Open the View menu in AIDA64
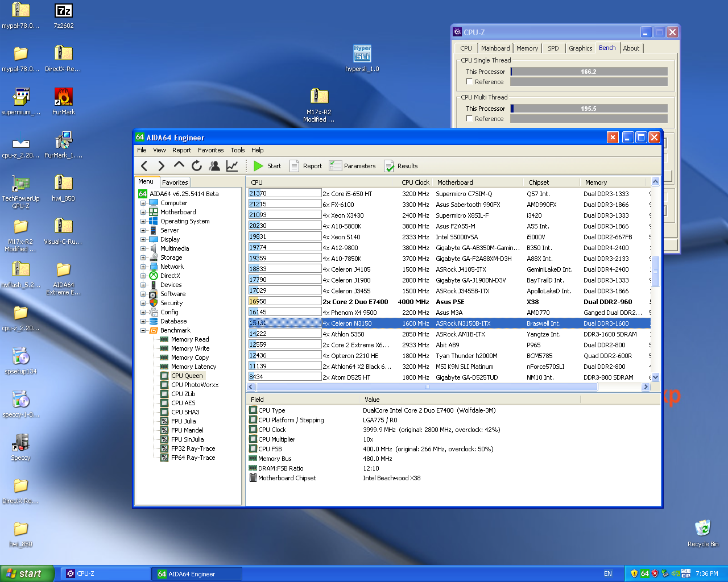728x582 pixels. point(159,150)
